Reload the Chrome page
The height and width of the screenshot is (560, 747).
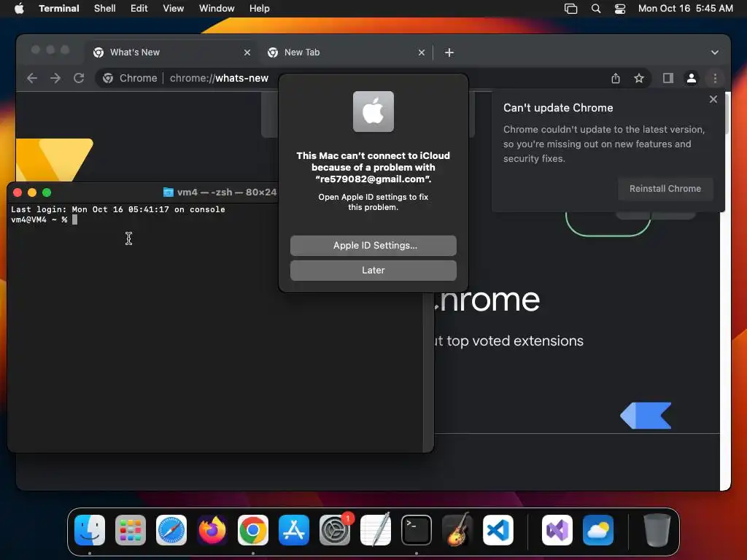[79, 78]
